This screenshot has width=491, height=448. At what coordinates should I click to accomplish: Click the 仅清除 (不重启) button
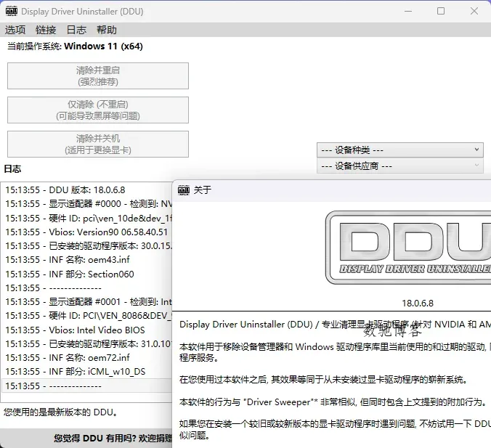click(x=98, y=110)
